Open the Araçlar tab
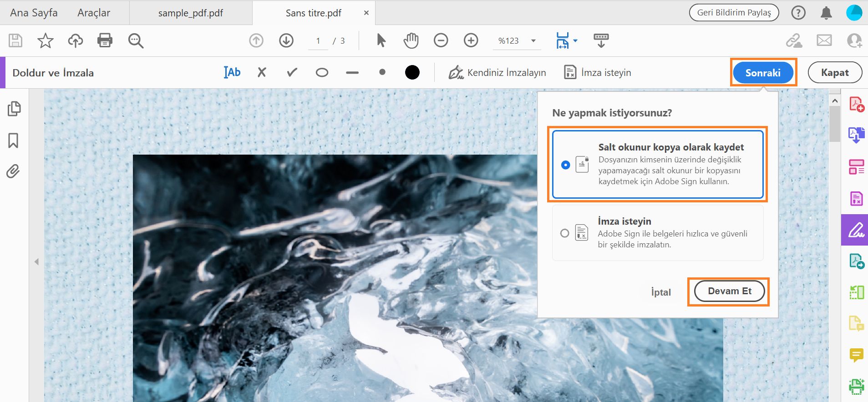The width and height of the screenshot is (868, 402). pos(94,13)
